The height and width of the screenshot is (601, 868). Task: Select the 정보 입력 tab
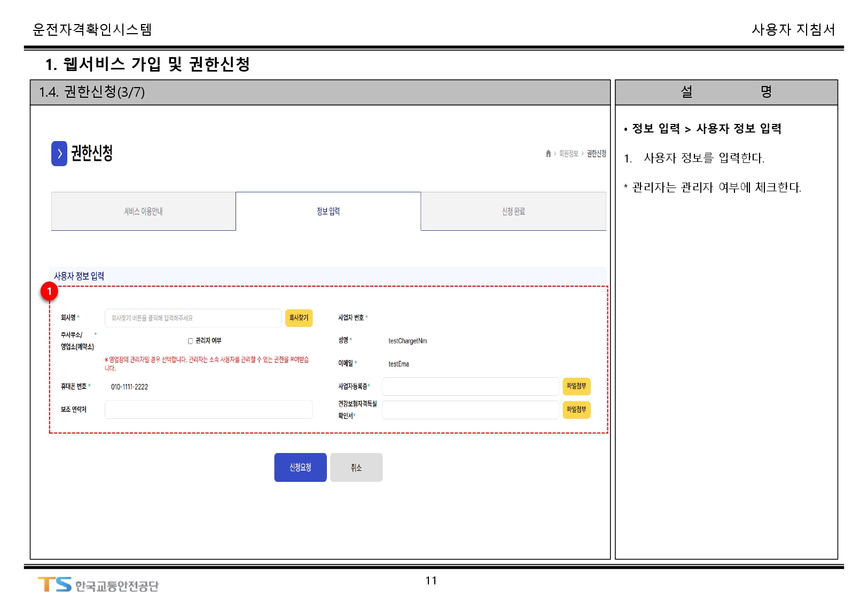pos(328,212)
